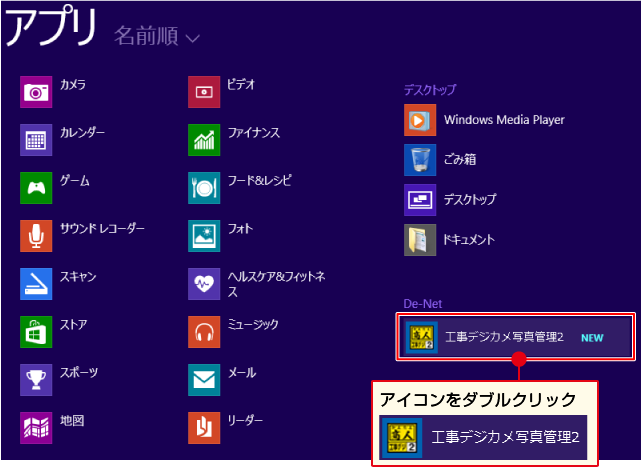Screen dimensions: 641x467
Task: Click the アプリ page title
Action: [x=51, y=27]
